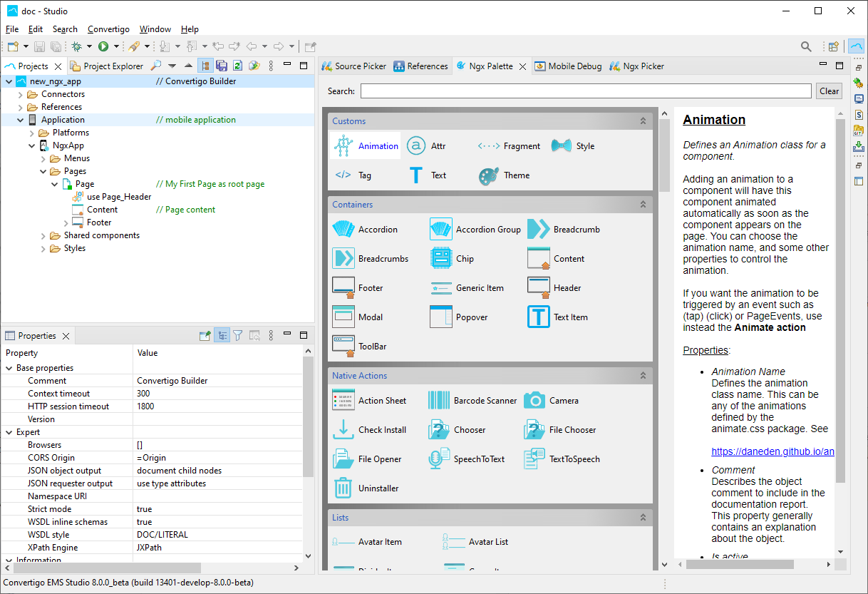Open the Convertigo menu
868x594 pixels.
108,29
